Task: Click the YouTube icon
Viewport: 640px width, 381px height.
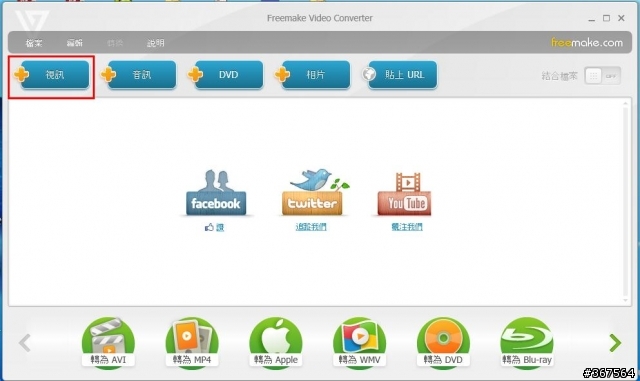Action: 404,194
